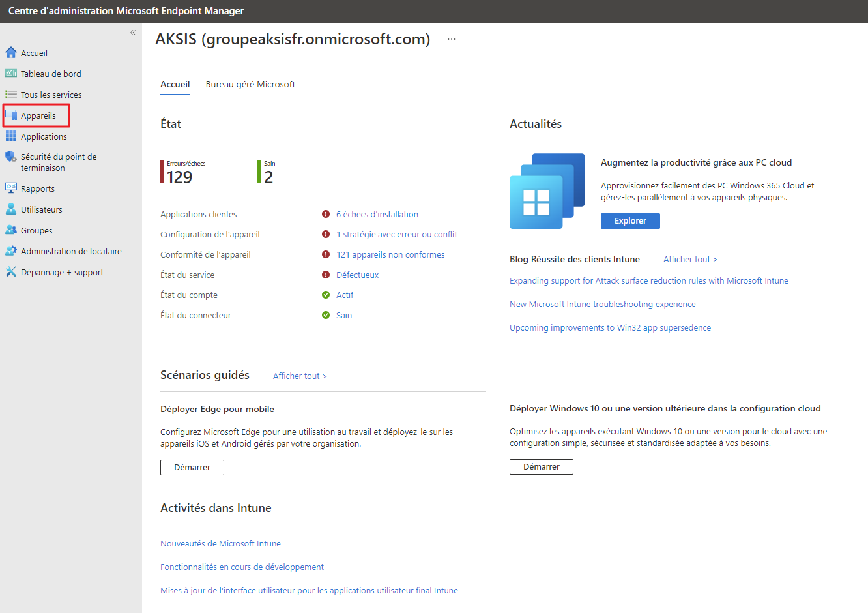This screenshot has width=868, height=613.
Task: Click the État du connecteur label
Action: tap(195, 315)
